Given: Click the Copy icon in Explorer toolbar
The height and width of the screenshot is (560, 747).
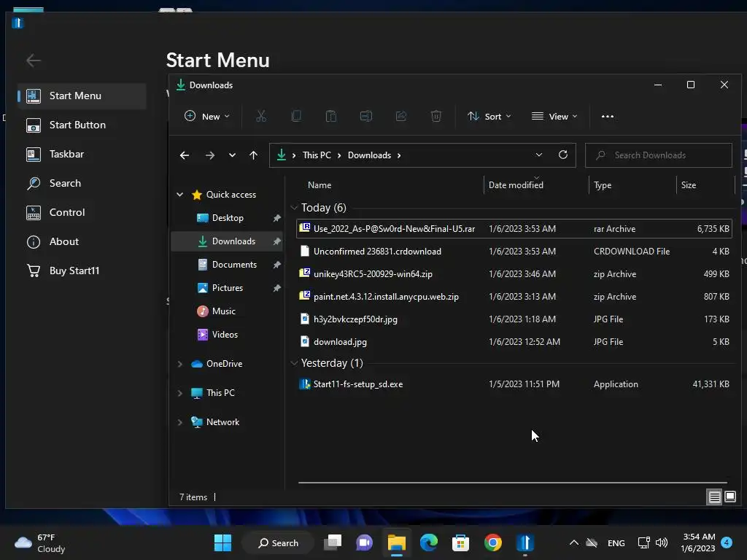Looking at the screenshot, I should pyautogui.click(x=296, y=116).
